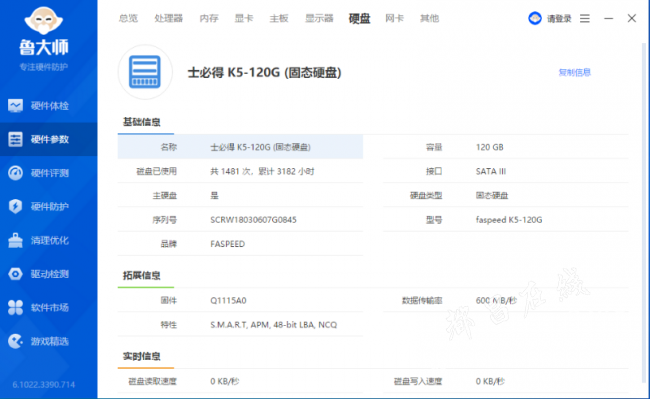Click the 拓展信息 section header

click(x=141, y=275)
